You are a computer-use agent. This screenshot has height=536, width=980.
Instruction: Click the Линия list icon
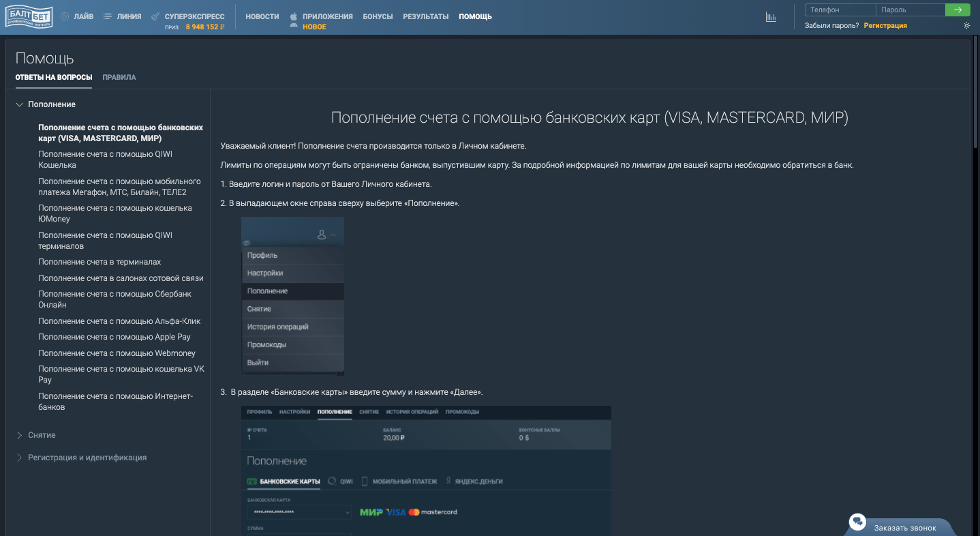pos(108,16)
